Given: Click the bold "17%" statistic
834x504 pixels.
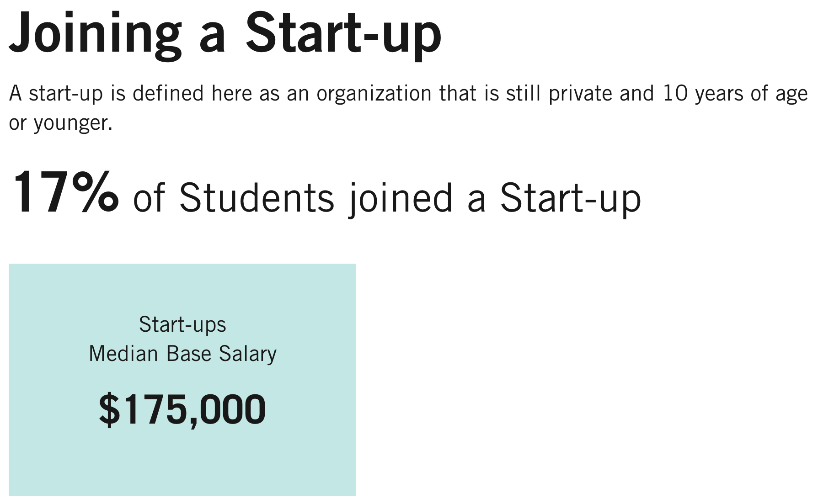Looking at the screenshot, I should click(64, 192).
